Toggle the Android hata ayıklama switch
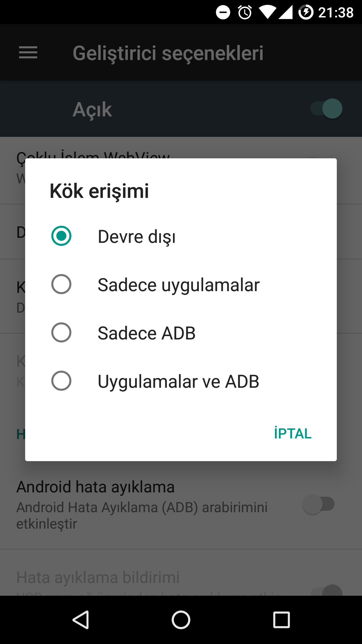 click(x=319, y=504)
